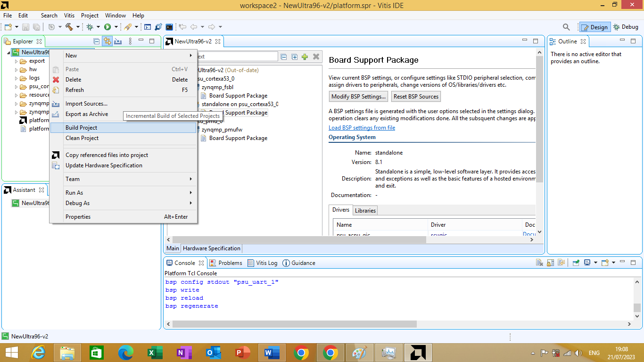Click the New project toolbar icon

[8, 27]
